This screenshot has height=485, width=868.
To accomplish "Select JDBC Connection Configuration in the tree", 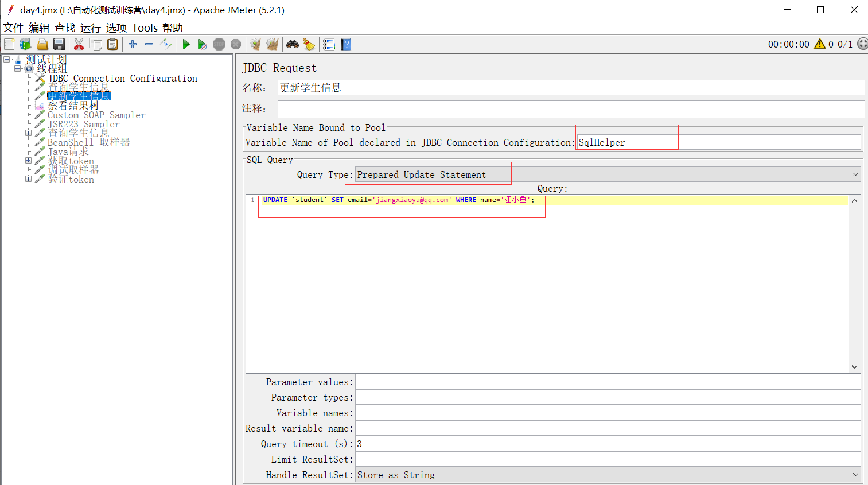I will pos(123,78).
